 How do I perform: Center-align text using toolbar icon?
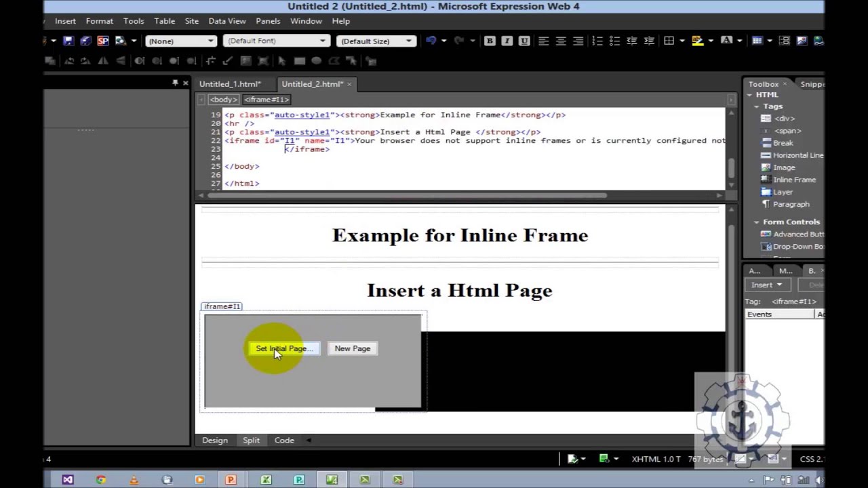pos(561,41)
